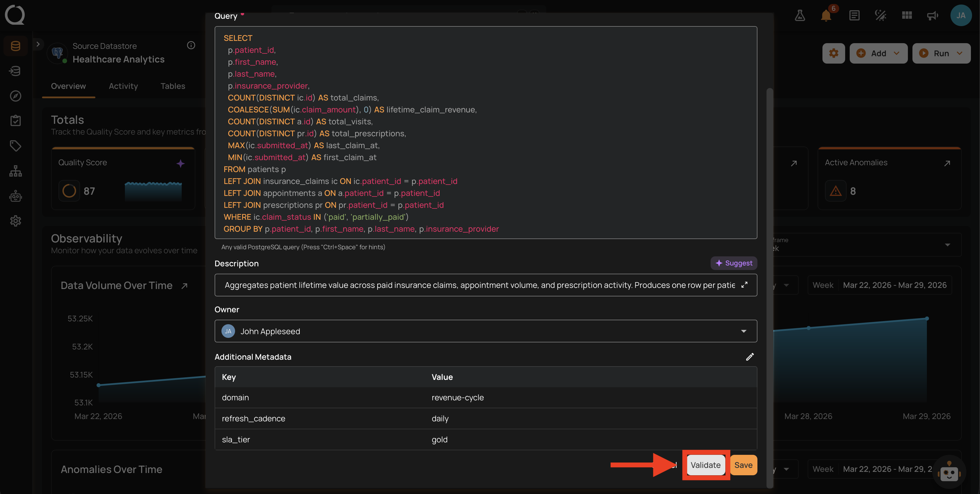Screen dimensions: 980x494
Task: Open the checks clipboard sidebar icon
Action: (x=16, y=121)
